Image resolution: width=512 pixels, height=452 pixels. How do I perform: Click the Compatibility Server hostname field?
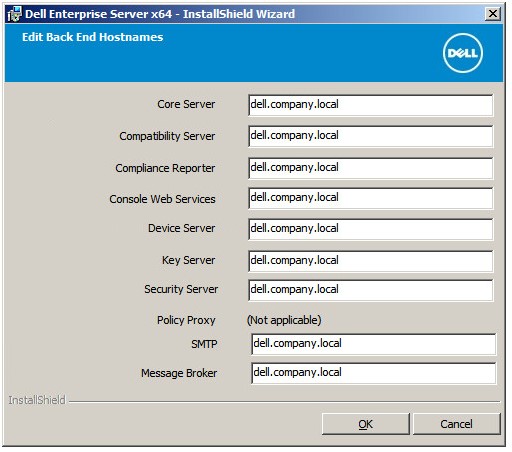[370, 136]
